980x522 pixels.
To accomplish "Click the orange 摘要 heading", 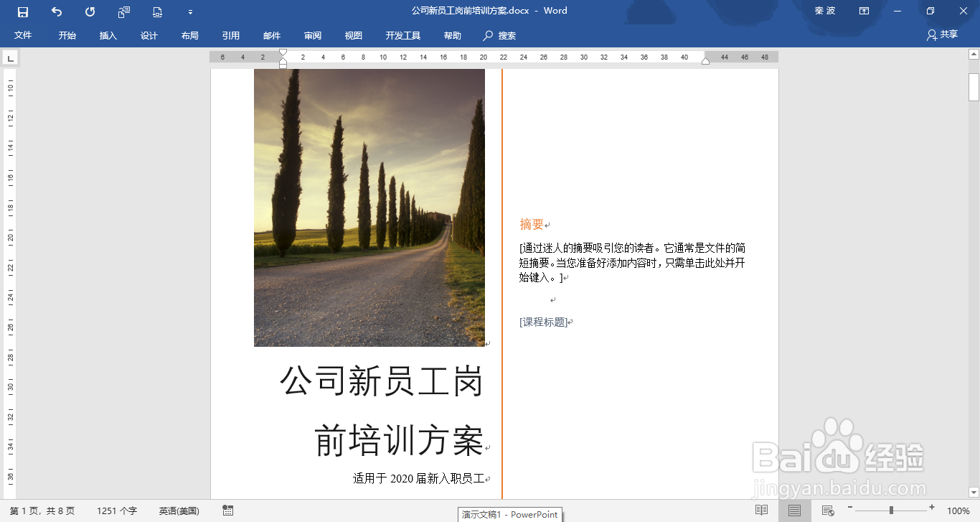I will pos(532,224).
